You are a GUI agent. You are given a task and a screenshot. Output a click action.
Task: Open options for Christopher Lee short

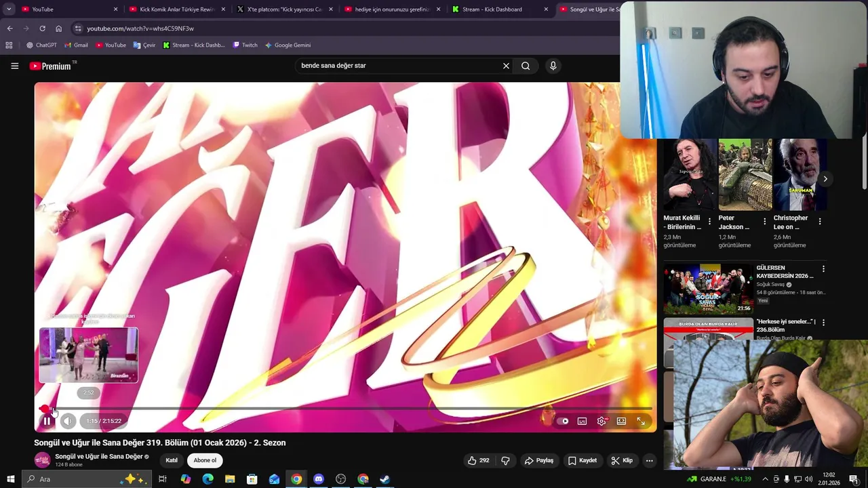coord(820,222)
